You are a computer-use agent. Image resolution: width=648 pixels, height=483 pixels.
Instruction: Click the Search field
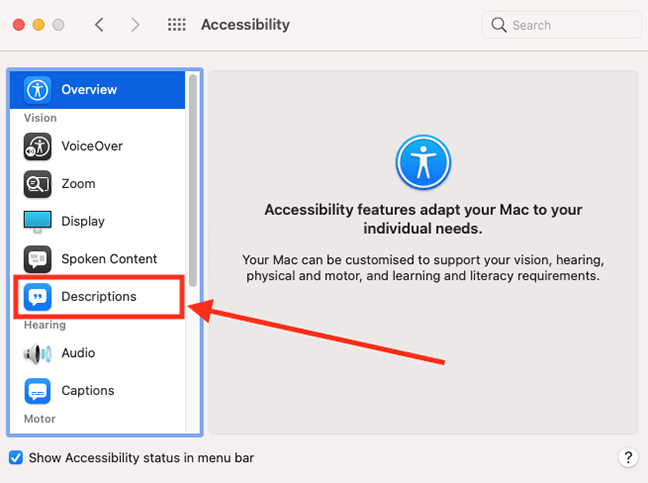click(562, 25)
